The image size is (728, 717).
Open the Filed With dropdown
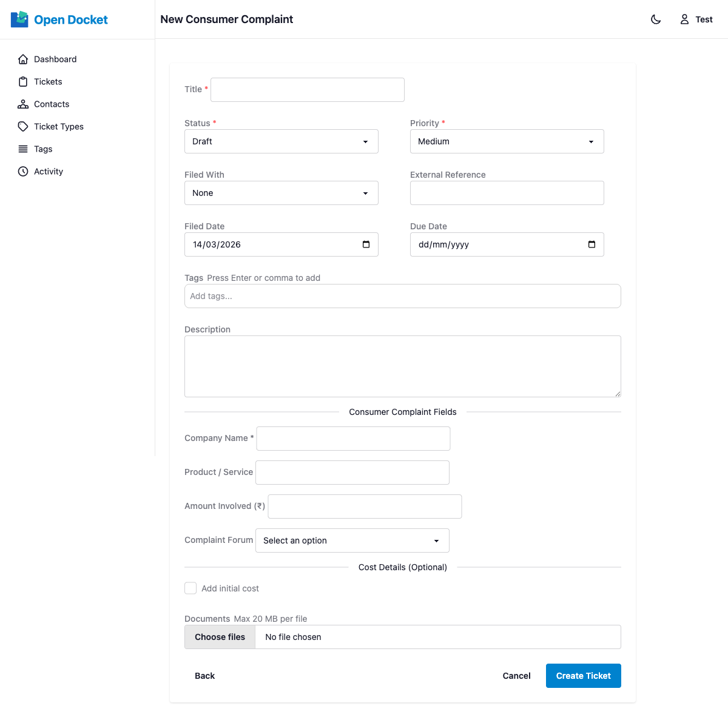[281, 192]
